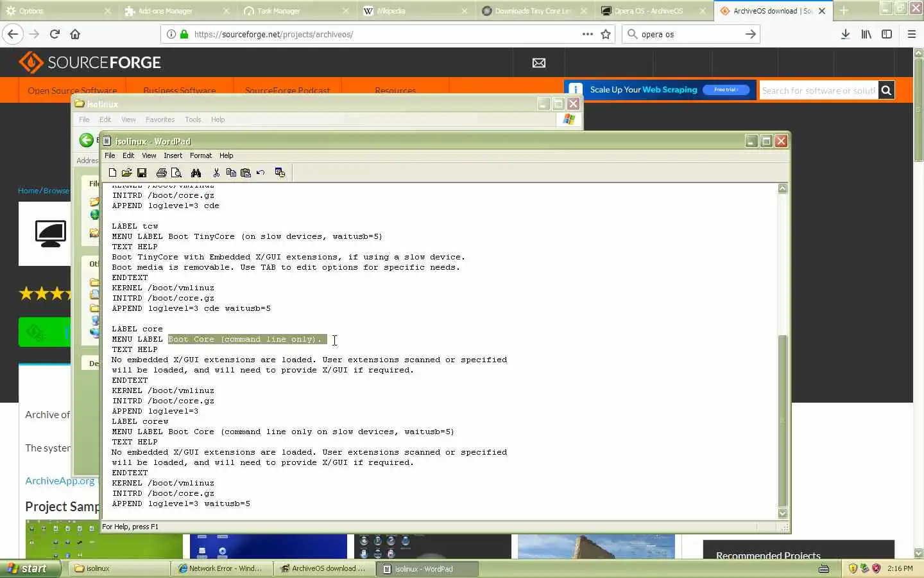
Task: Click WordPad scrollbar down arrow
Action: tap(782, 513)
